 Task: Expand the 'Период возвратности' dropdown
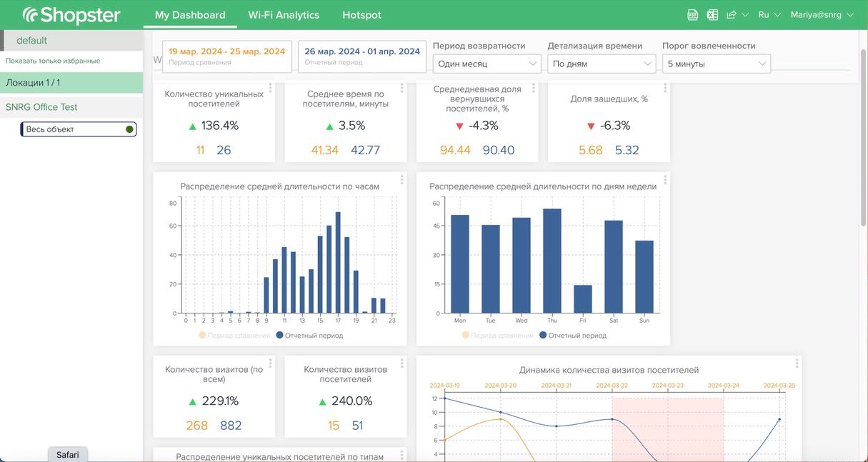pos(487,64)
